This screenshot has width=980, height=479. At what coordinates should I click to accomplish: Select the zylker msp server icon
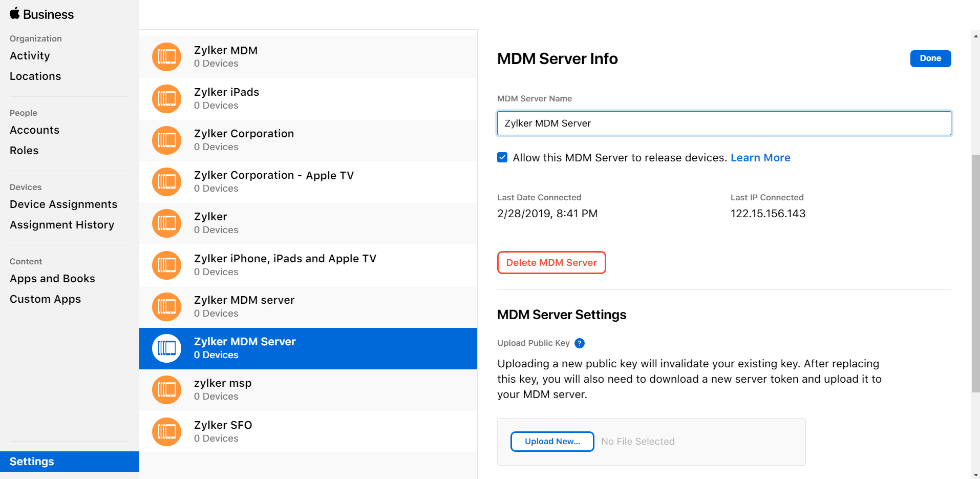point(166,390)
